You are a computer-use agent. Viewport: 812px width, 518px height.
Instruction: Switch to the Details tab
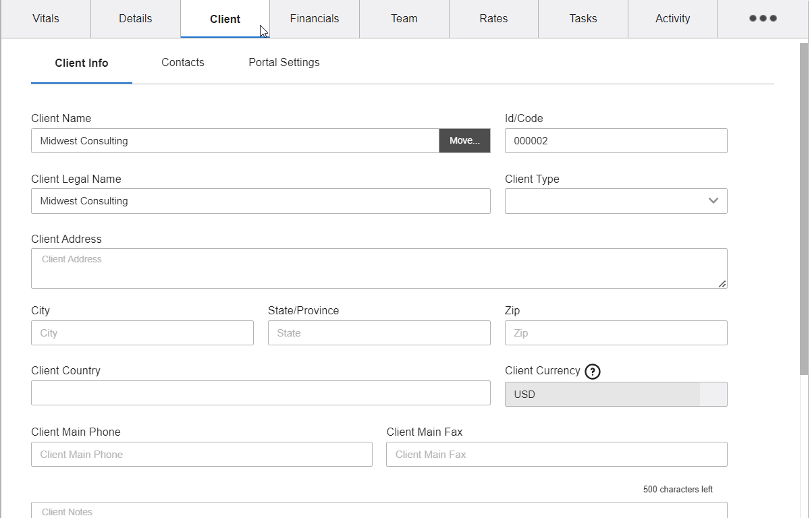135,19
